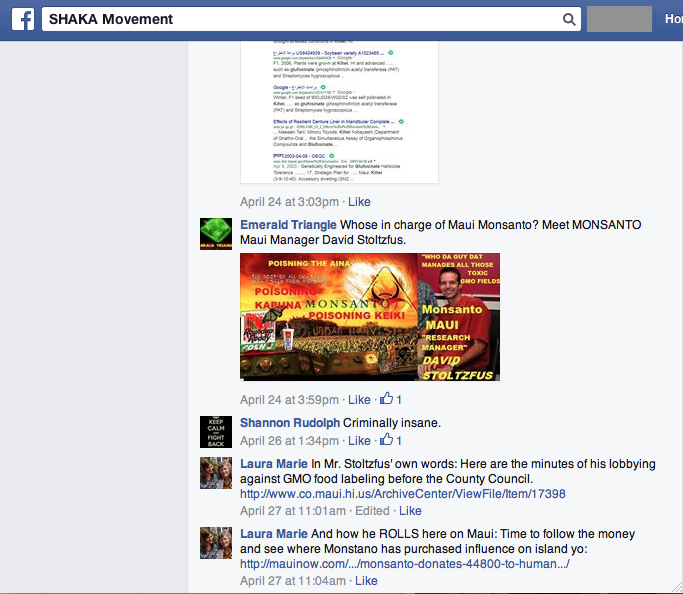This screenshot has height=594, width=683.
Task: Click the Facebook logo icon
Action: click(x=20, y=19)
